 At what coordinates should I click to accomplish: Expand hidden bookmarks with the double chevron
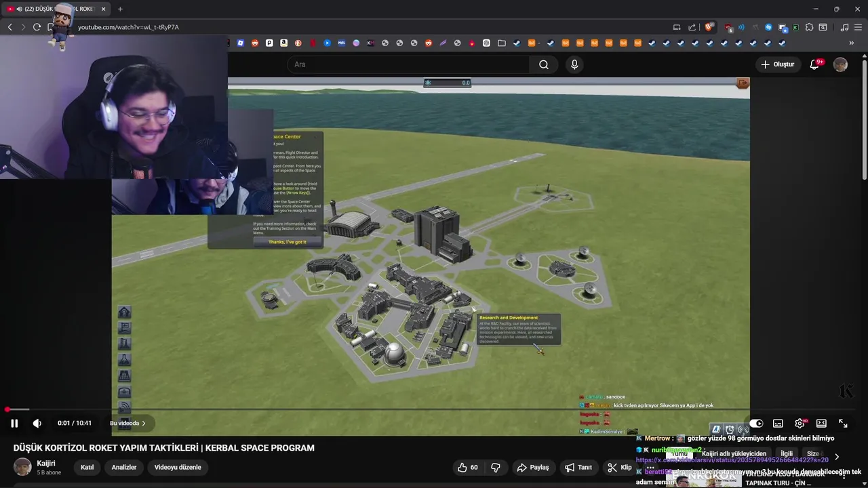(x=852, y=43)
